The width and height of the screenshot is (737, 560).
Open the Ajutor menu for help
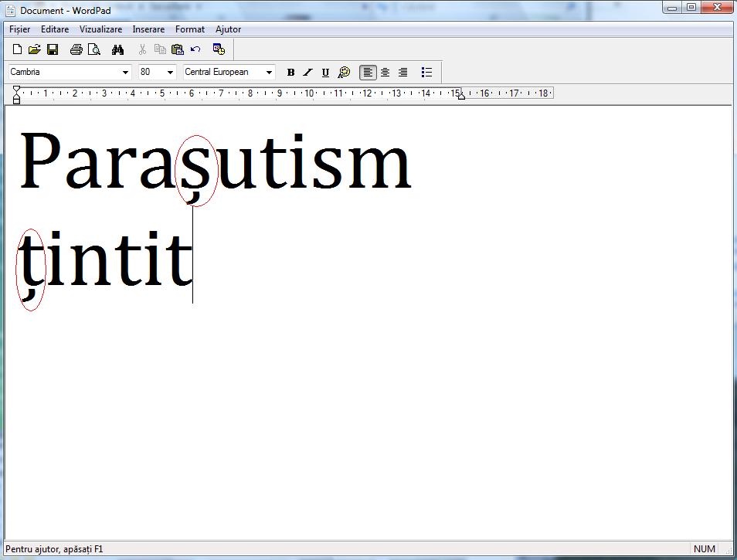tap(228, 29)
